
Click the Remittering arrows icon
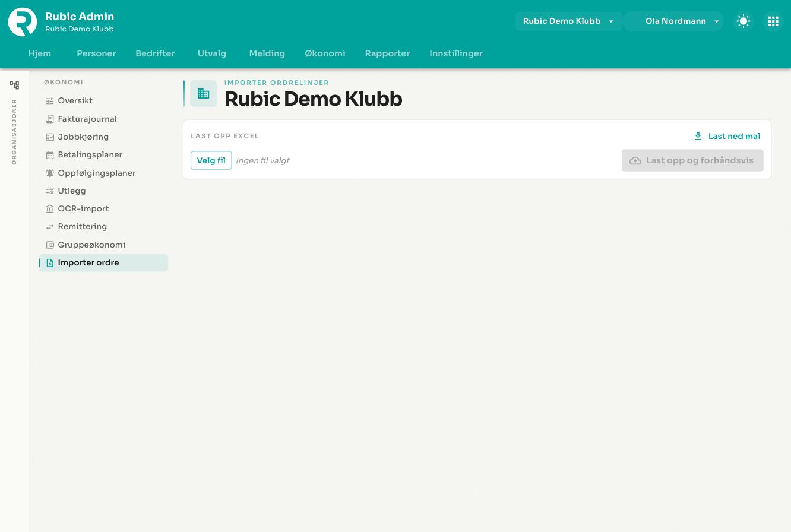click(50, 227)
